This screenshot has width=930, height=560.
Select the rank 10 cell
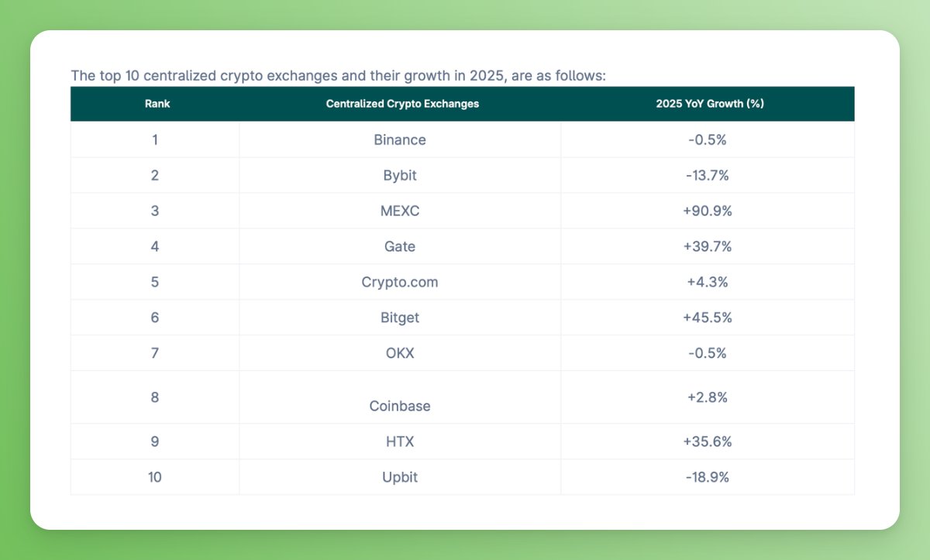pos(155,477)
